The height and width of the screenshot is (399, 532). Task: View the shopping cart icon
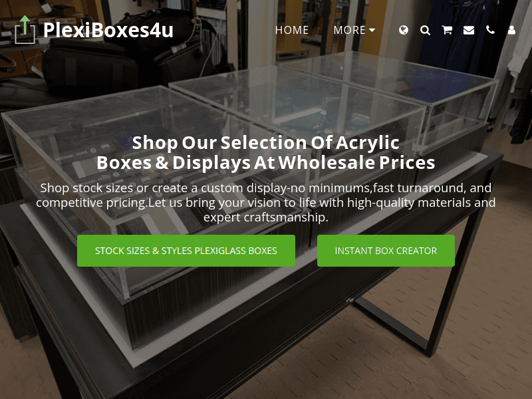[447, 30]
